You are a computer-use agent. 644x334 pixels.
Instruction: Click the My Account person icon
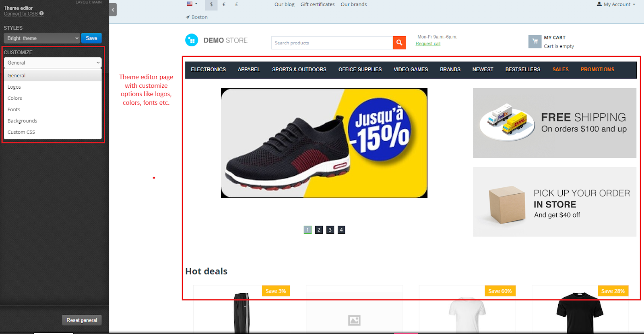click(x=599, y=4)
